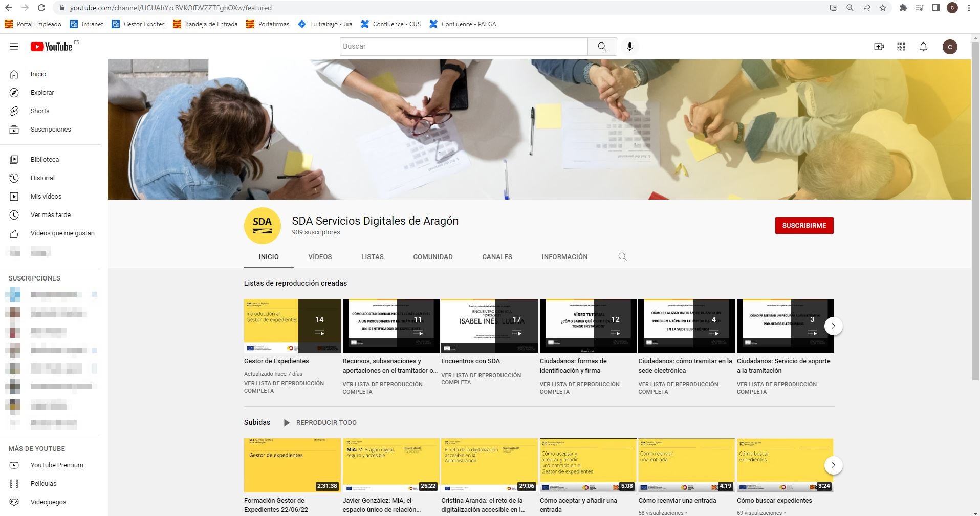Bookmark this page with the star icon
Image resolution: width=980 pixels, height=516 pixels.
click(x=883, y=8)
